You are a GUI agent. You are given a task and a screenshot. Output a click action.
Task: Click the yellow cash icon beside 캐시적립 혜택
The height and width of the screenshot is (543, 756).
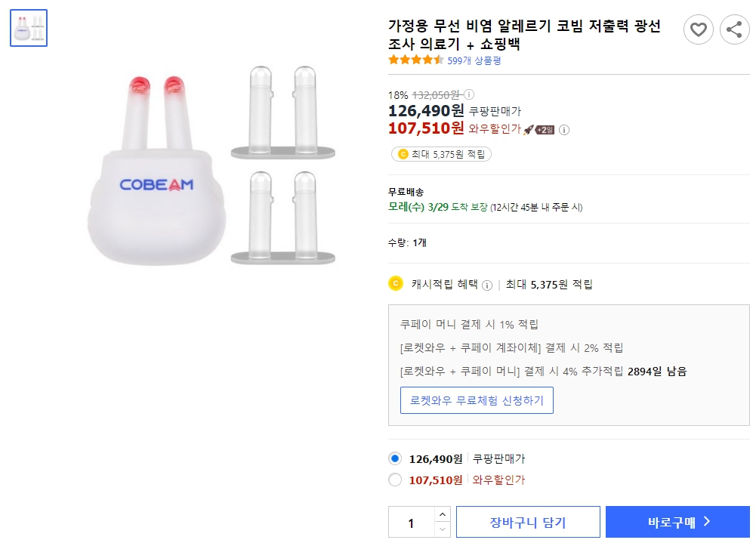(x=397, y=285)
